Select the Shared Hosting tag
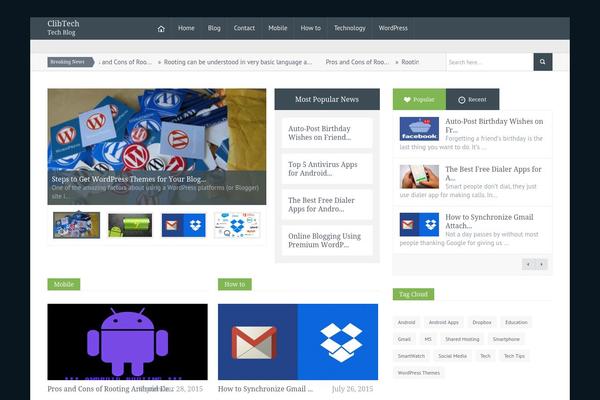Viewport: 600px width, 400px height. (462, 339)
